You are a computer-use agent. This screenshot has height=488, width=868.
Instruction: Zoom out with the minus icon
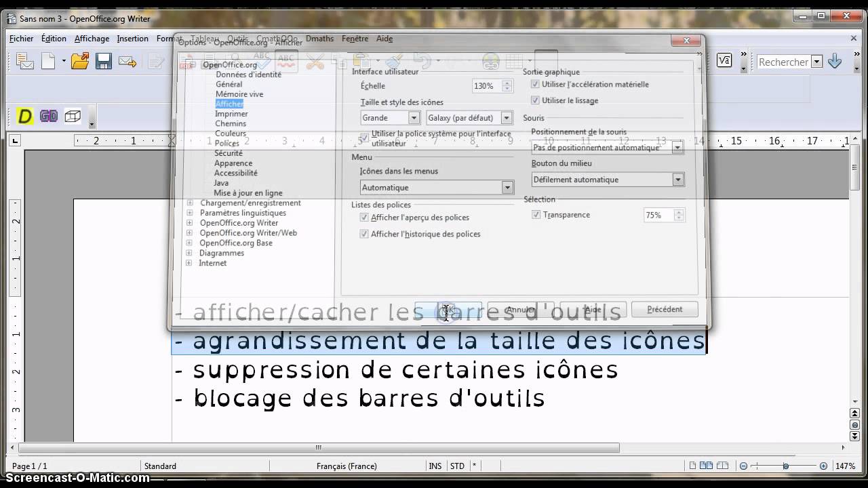click(x=743, y=466)
